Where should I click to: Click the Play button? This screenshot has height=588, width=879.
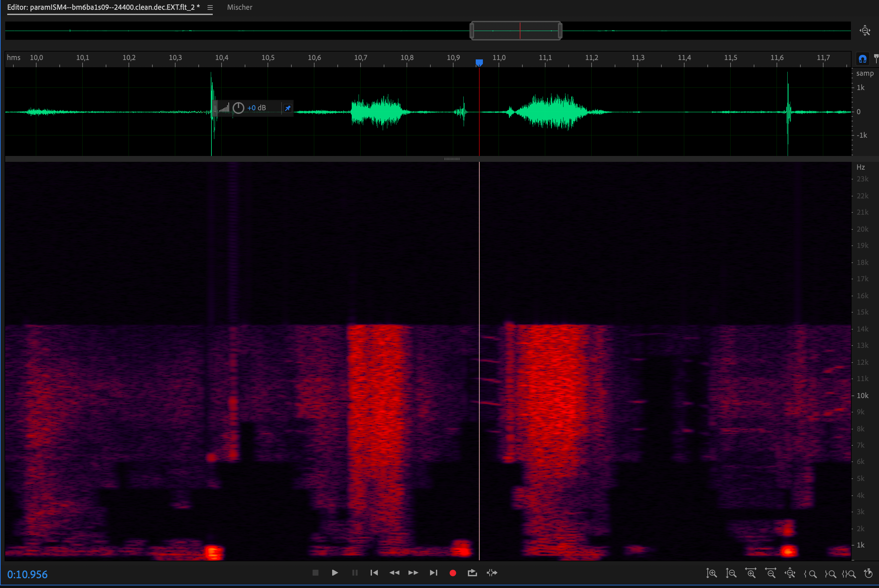335,573
